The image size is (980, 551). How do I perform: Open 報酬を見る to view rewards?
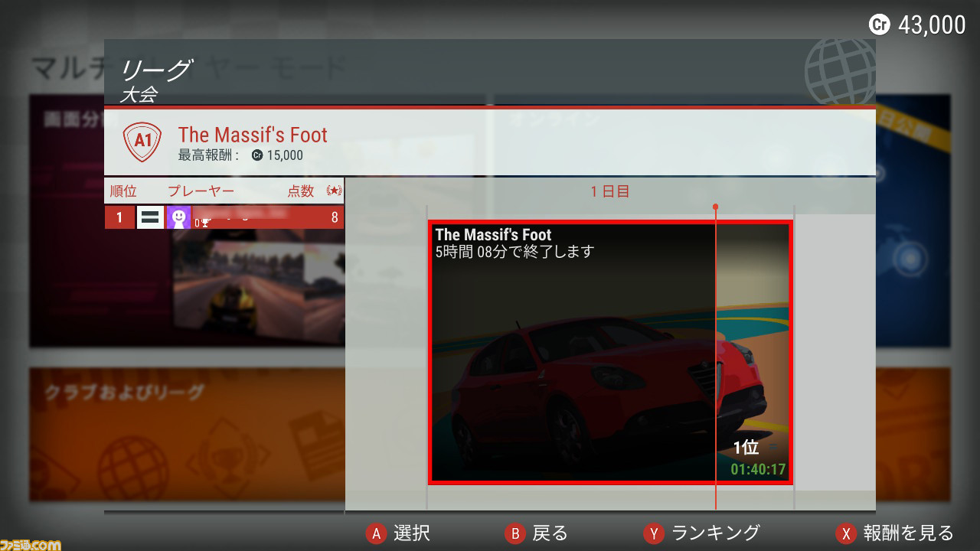pos(909,533)
